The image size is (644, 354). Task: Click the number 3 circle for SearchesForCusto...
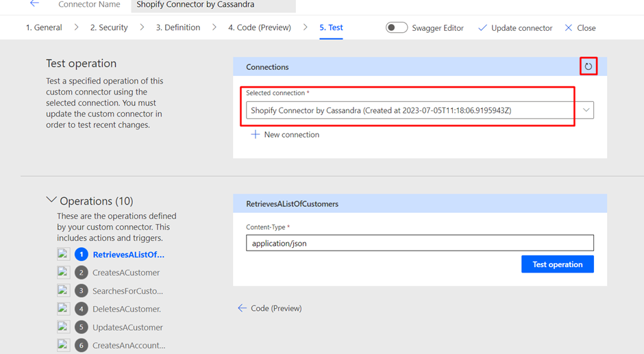[x=82, y=291]
